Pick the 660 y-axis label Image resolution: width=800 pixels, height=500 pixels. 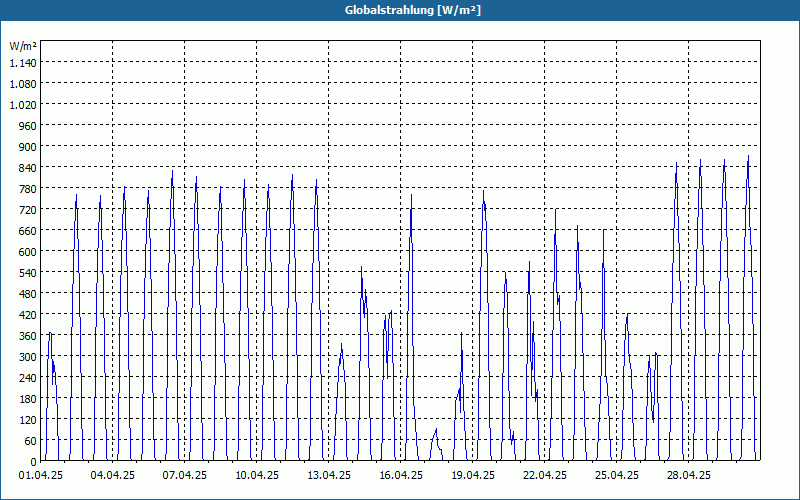(x=28, y=231)
